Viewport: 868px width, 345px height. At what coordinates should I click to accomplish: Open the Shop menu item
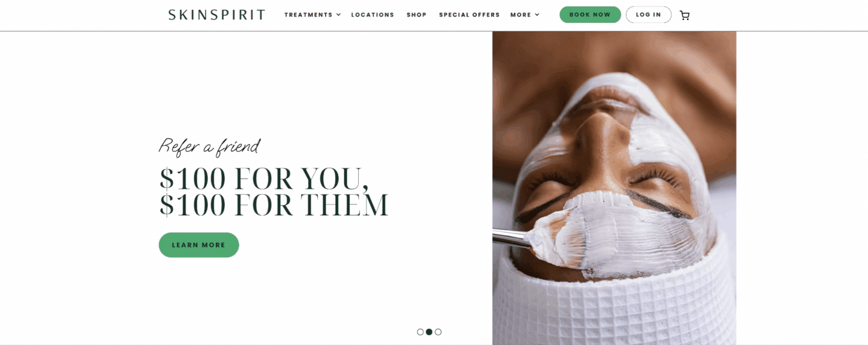[x=417, y=14]
